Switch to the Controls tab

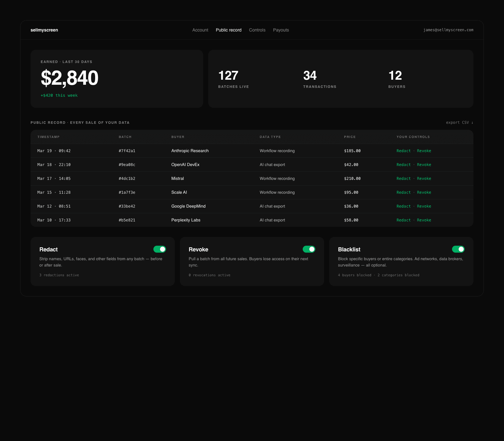[257, 30]
